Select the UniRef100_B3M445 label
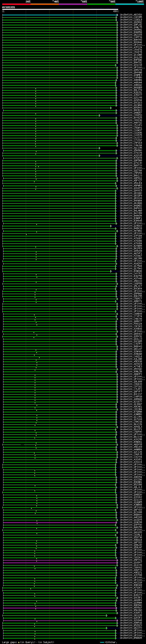146x644 pixels. point(131,221)
